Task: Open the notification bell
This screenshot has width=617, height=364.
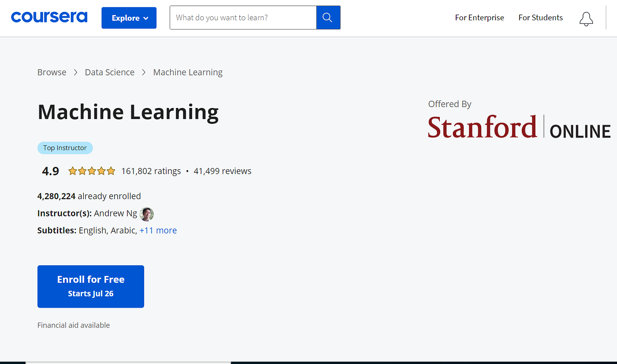Action: pos(586,19)
